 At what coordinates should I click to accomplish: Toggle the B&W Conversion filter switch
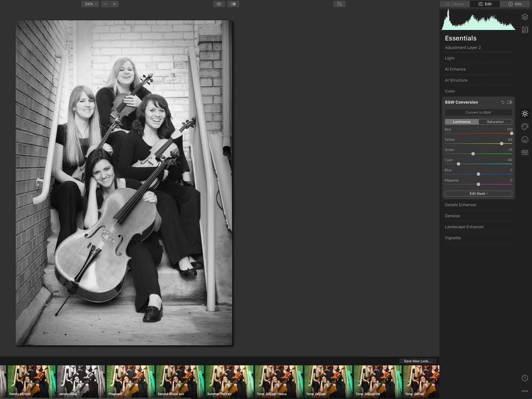tap(510, 102)
